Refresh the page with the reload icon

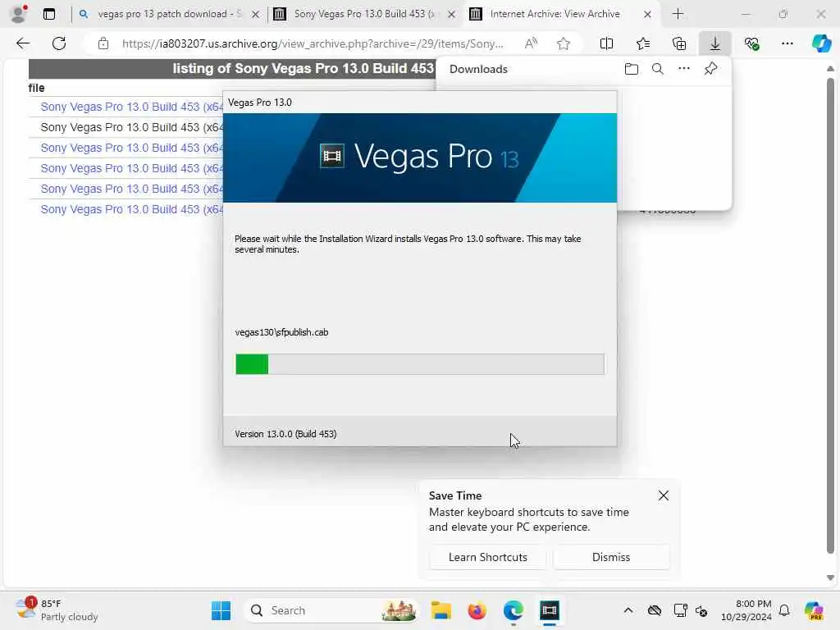(x=59, y=43)
